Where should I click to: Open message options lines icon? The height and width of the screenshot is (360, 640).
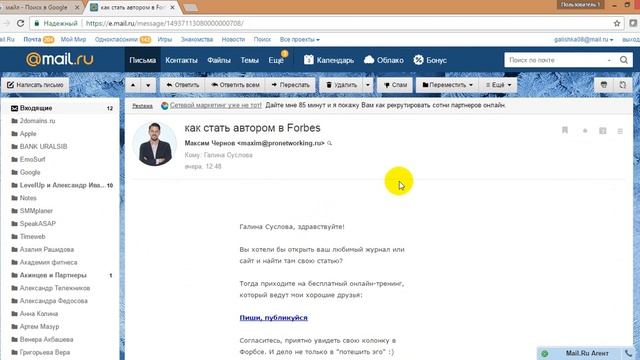point(620,131)
